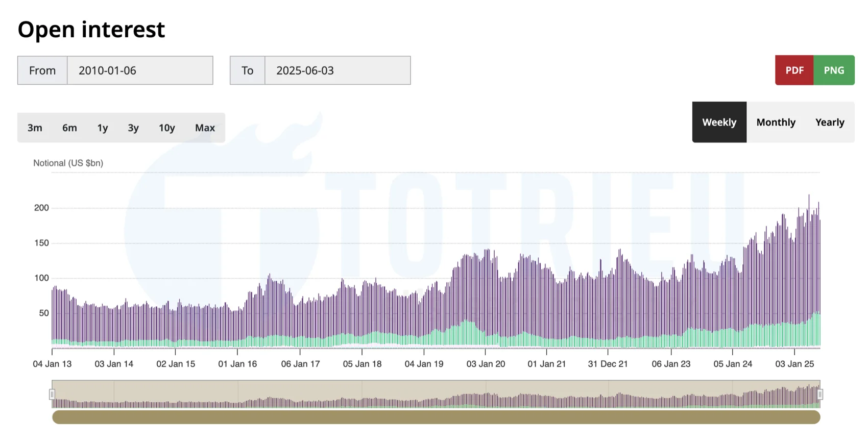Click the 31 Dec 21 axis label
The height and width of the screenshot is (442, 868).
[608, 364]
